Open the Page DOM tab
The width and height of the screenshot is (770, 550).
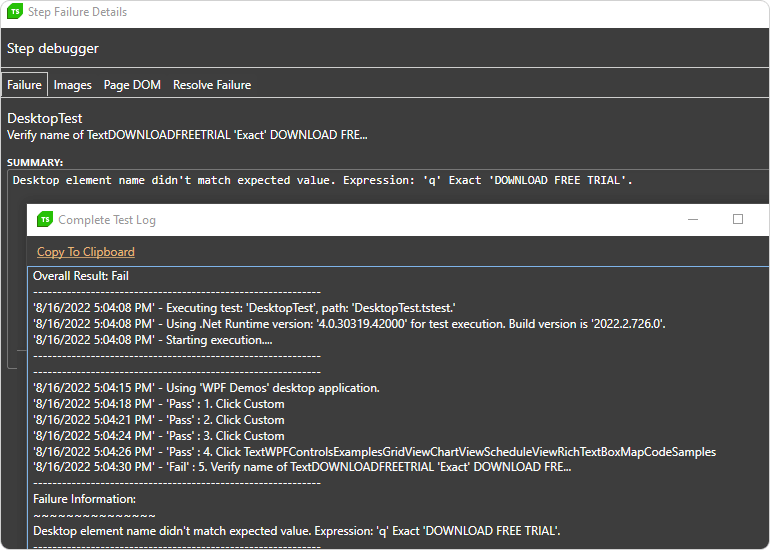click(x=132, y=85)
